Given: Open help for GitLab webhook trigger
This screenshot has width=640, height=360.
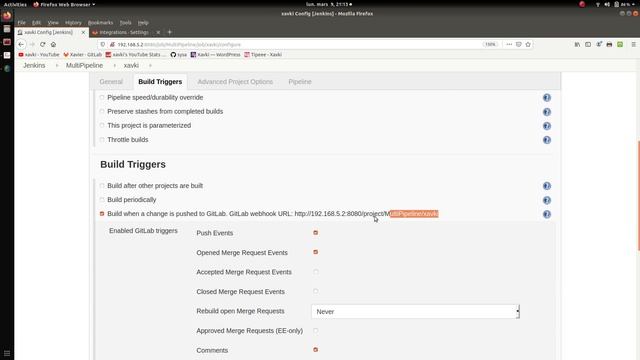Looking at the screenshot, I should (x=547, y=214).
